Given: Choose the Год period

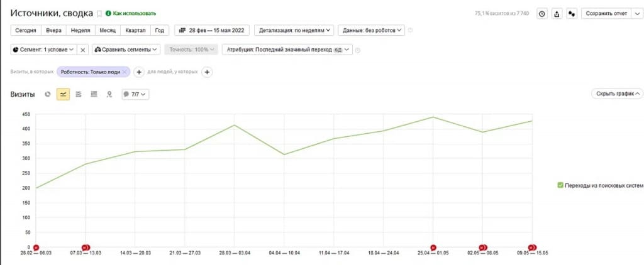Looking at the screenshot, I should (x=160, y=30).
